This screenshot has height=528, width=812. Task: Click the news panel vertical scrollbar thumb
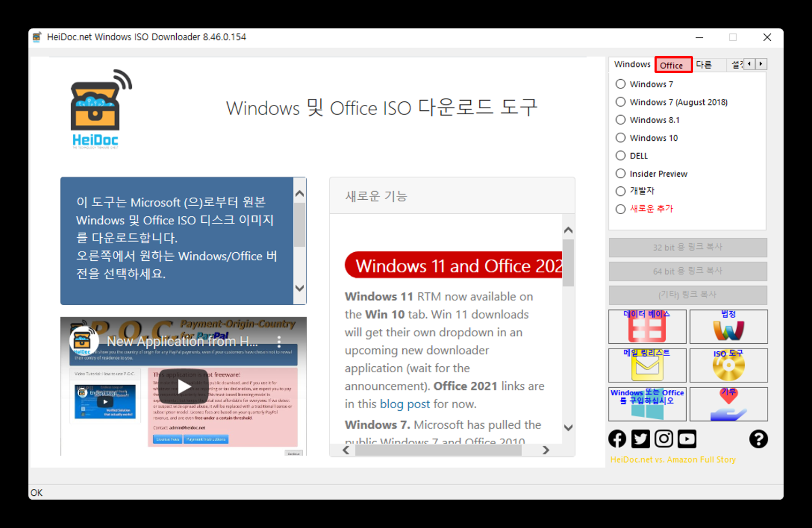568,262
